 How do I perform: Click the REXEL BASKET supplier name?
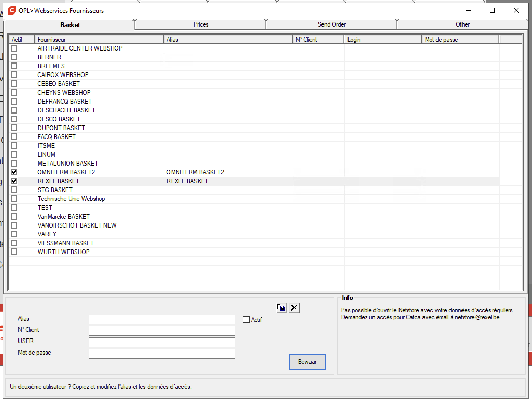coord(58,181)
